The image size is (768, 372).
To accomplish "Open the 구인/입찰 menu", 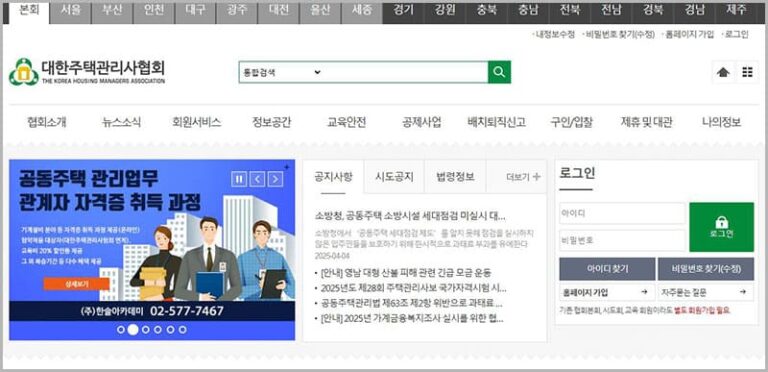I will coord(571,122).
